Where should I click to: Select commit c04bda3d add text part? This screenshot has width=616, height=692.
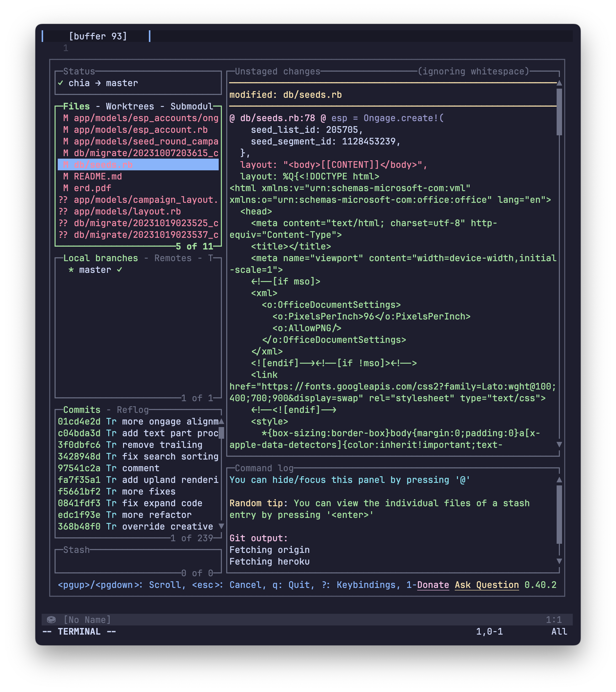click(138, 433)
